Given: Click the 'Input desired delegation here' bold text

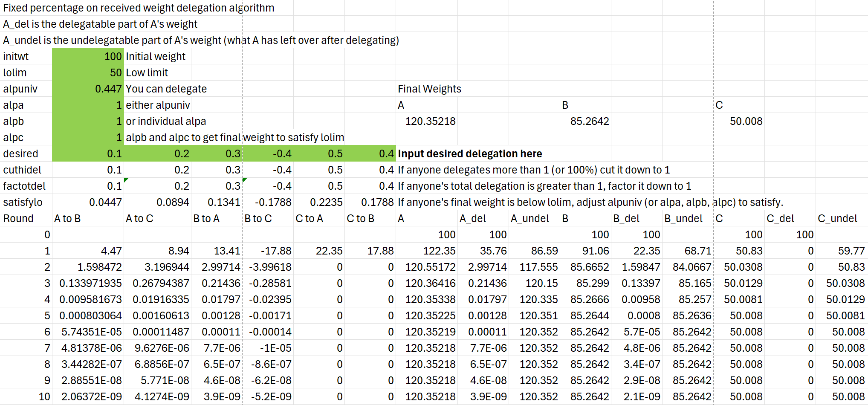Looking at the screenshot, I should (470, 153).
